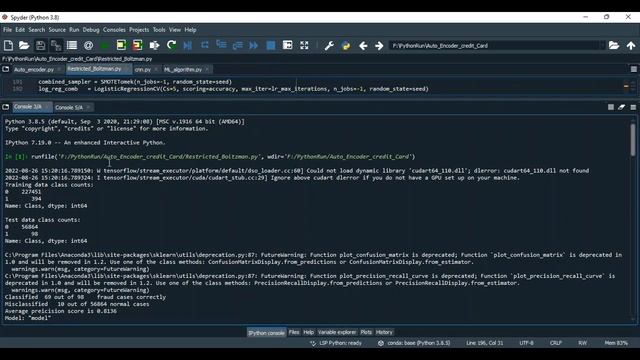Save all open files

click(x=56, y=45)
